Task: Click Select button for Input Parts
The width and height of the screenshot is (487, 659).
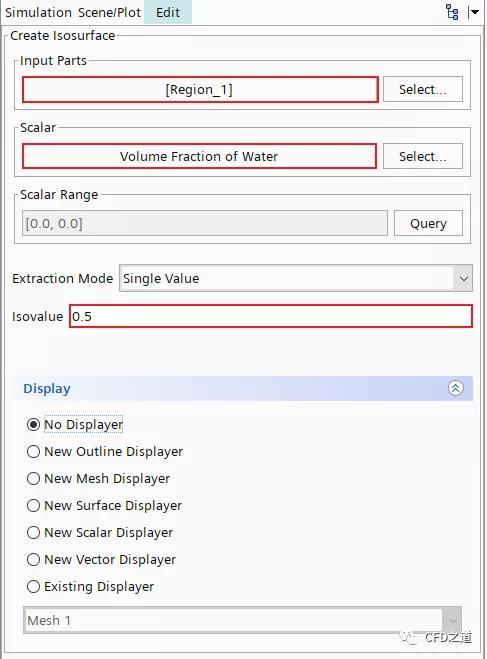Action: (x=423, y=89)
